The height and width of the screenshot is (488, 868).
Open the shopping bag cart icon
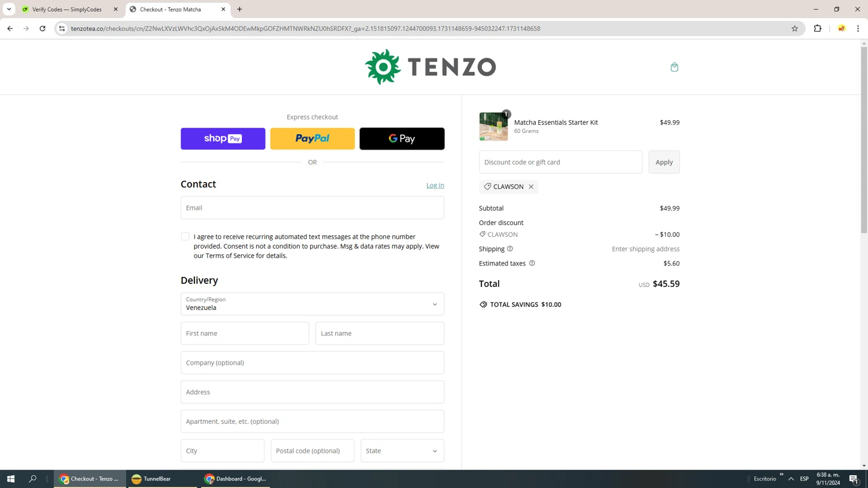point(674,67)
